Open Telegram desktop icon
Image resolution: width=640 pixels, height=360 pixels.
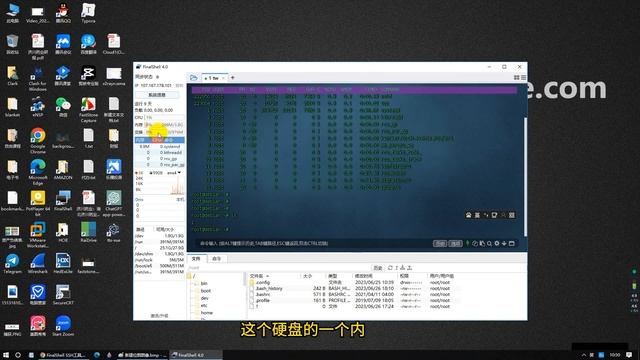click(x=12, y=264)
